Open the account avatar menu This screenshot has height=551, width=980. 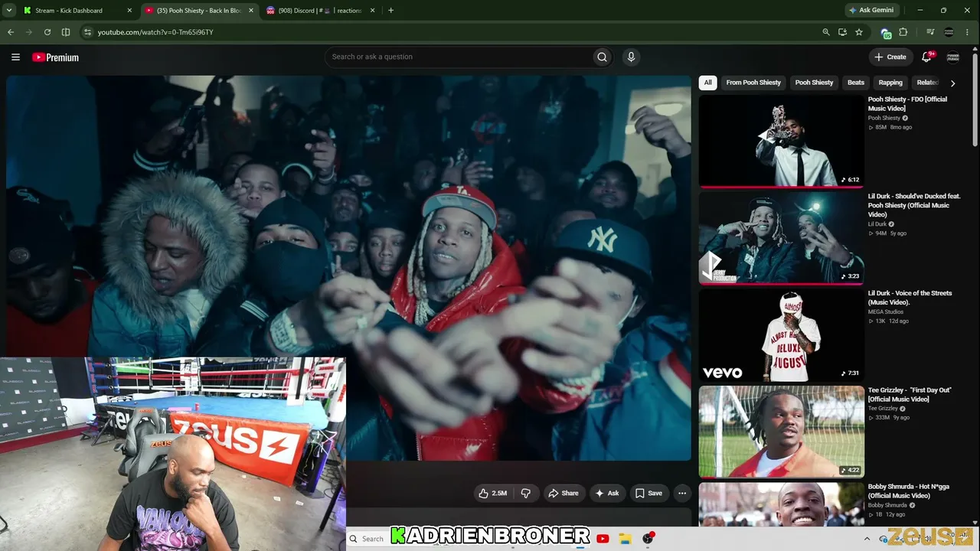[953, 57]
